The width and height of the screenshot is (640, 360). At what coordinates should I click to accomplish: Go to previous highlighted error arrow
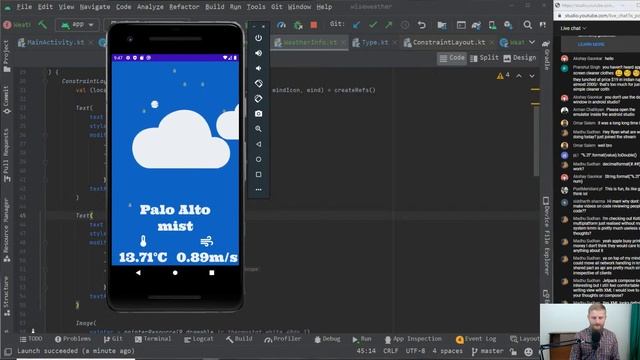pos(519,76)
